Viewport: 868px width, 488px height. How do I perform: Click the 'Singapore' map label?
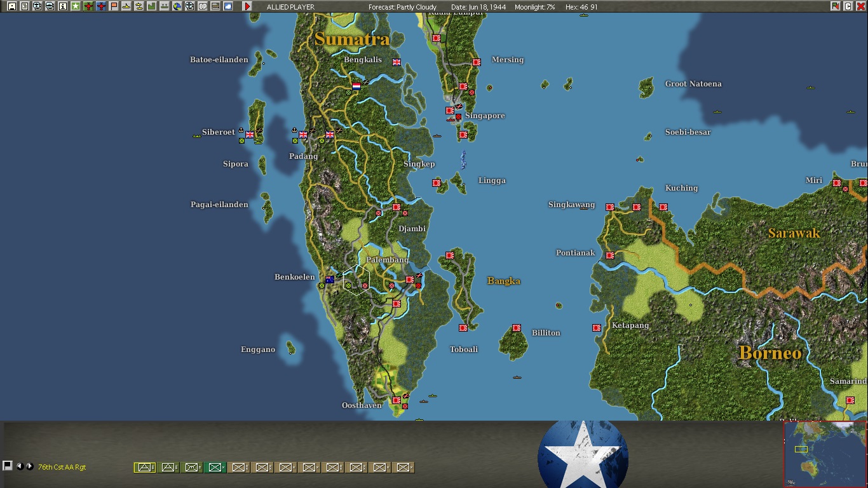click(485, 116)
